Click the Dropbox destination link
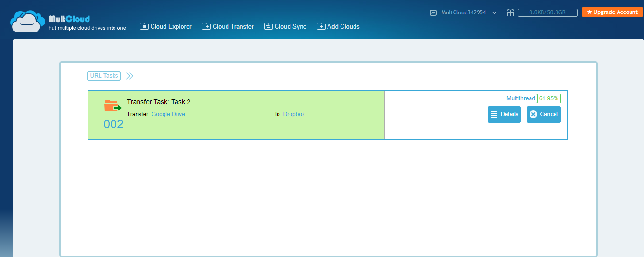 click(x=294, y=114)
